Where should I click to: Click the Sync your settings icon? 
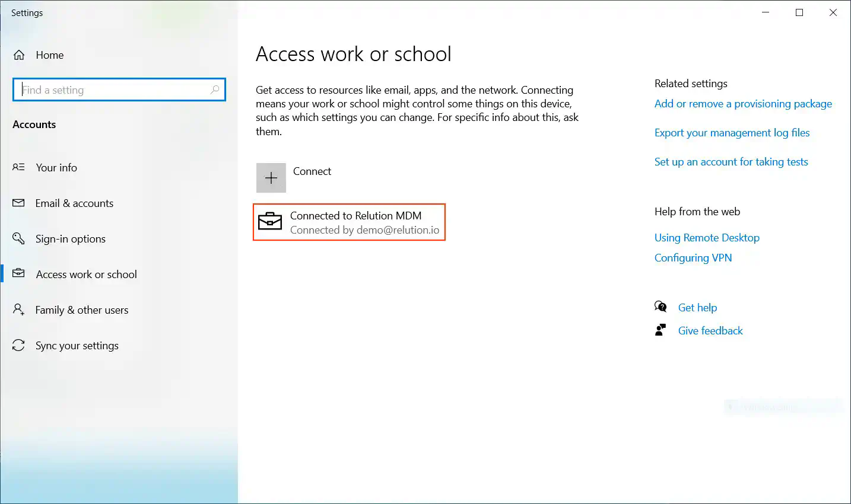(19, 345)
